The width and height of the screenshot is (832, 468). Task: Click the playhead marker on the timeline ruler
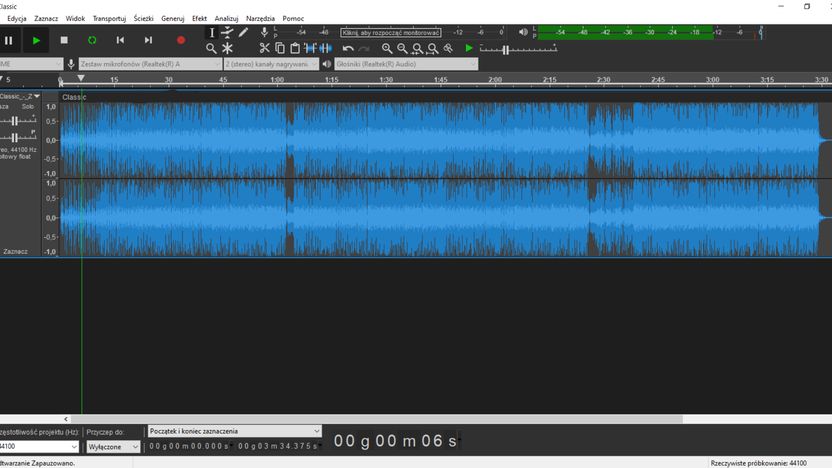[81, 79]
